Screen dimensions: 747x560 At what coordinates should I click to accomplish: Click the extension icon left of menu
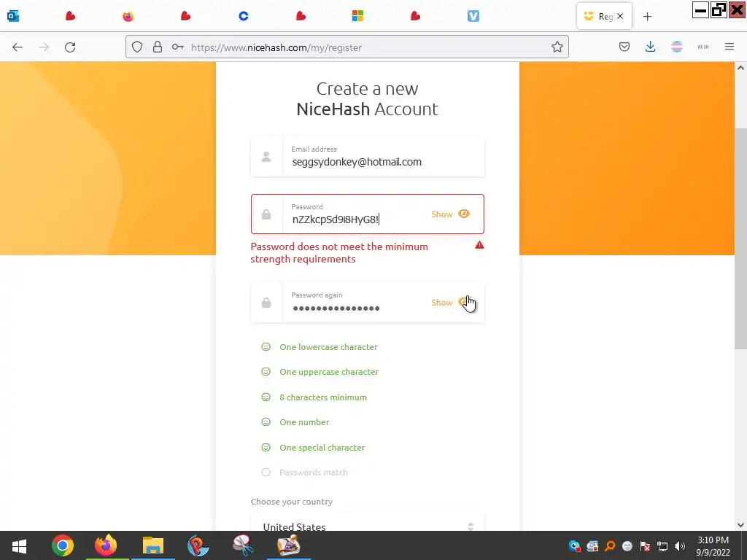point(703,47)
